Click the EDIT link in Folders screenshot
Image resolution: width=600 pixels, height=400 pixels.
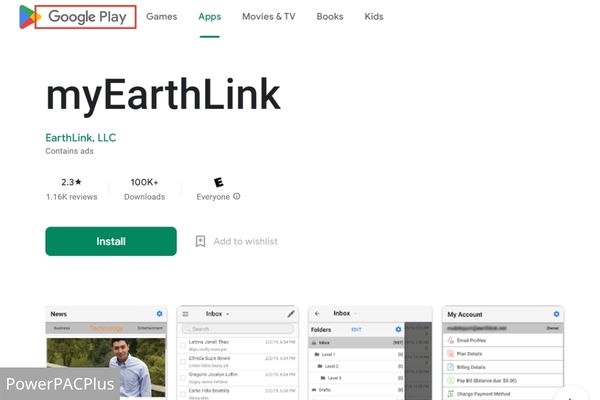(356, 330)
